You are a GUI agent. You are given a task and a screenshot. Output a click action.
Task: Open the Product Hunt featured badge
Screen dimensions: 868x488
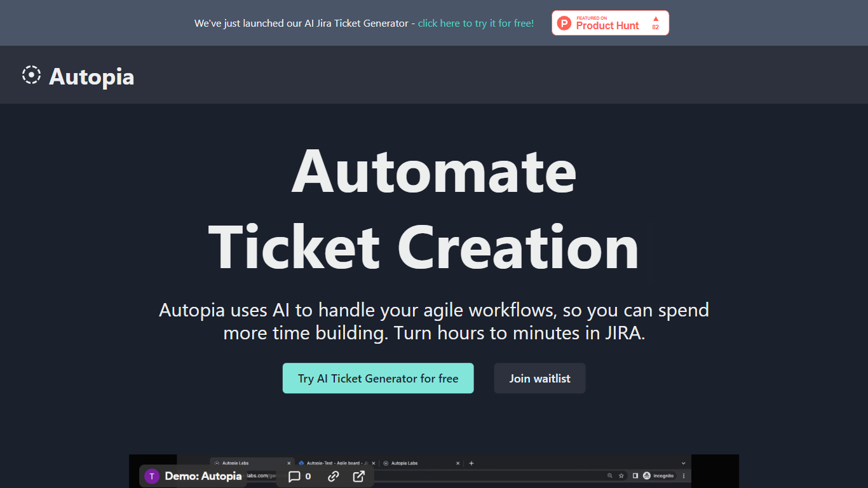(609, 23)
